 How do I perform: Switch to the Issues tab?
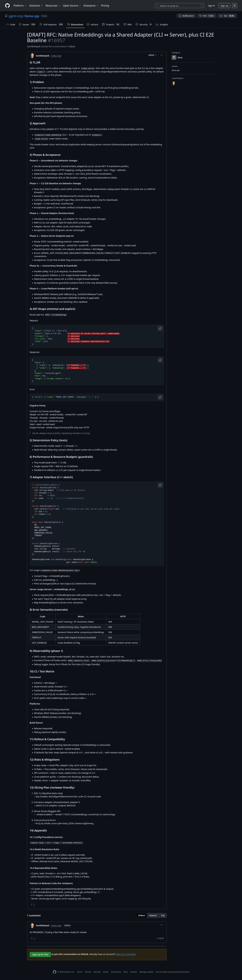point(27,24)
